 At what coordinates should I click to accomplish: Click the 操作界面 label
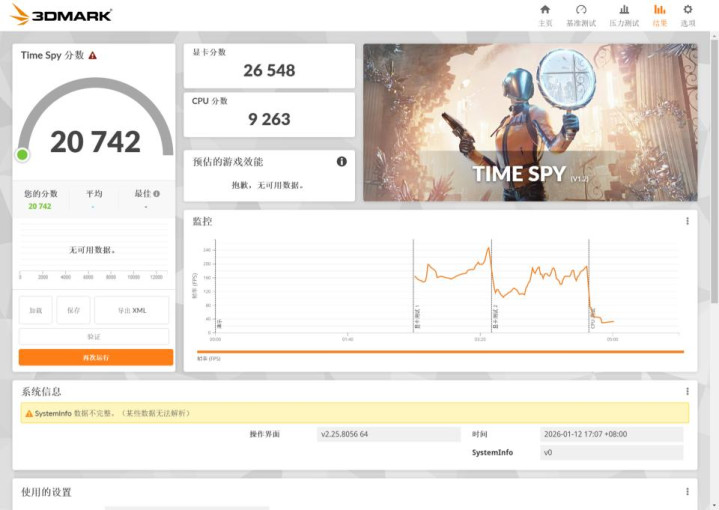coord(265,434)
